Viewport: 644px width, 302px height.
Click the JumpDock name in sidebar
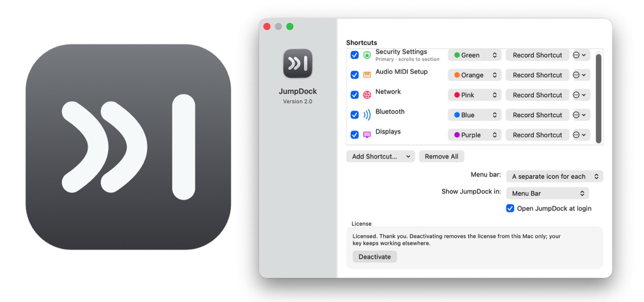pyautogui.click(x=298, y=91)
